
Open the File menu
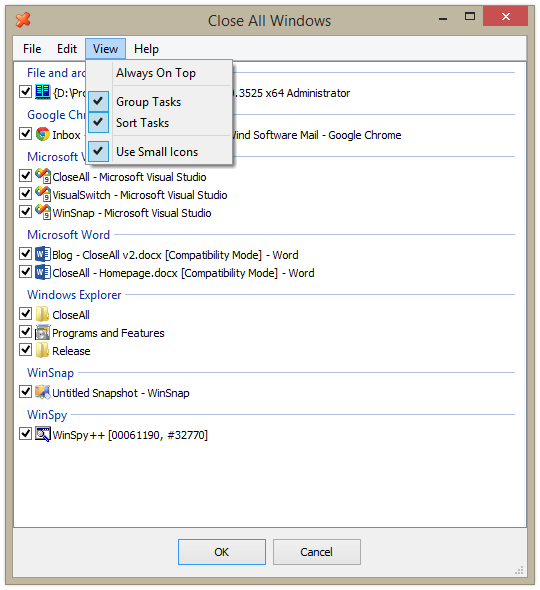point(32,49)
